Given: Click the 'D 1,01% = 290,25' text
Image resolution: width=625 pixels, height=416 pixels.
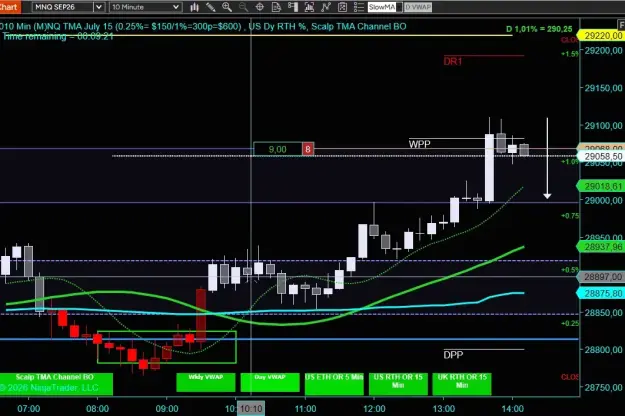Looking at the screenshot, I should coord(539,29).
